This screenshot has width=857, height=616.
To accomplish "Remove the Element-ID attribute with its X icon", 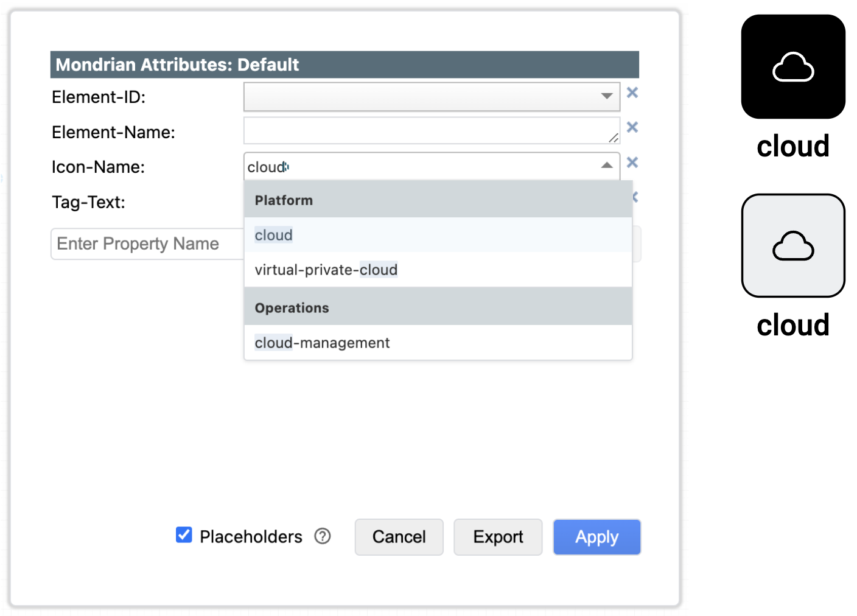I will [x=632, y=93].
